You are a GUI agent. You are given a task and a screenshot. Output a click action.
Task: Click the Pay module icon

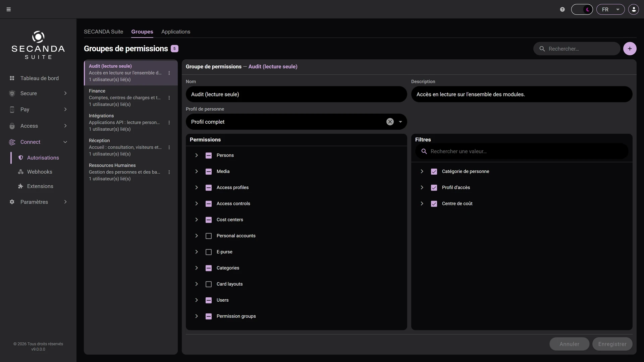(x=12, y=110)
